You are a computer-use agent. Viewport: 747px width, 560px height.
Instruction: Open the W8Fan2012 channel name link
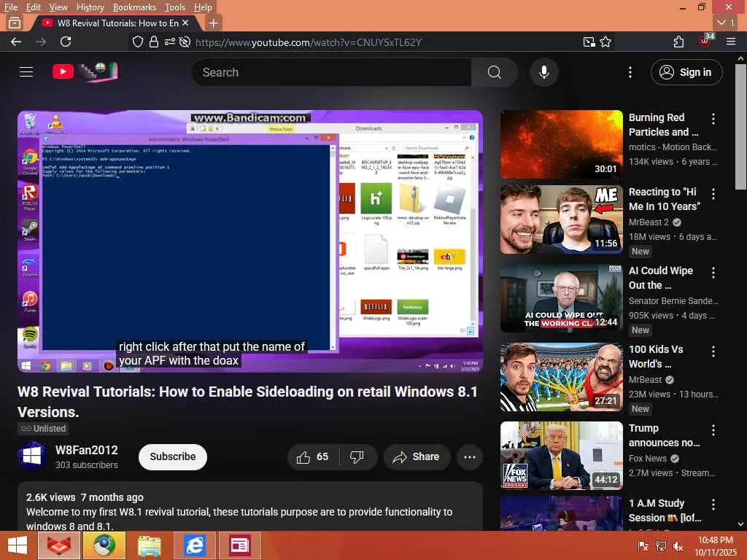(87, 450)
